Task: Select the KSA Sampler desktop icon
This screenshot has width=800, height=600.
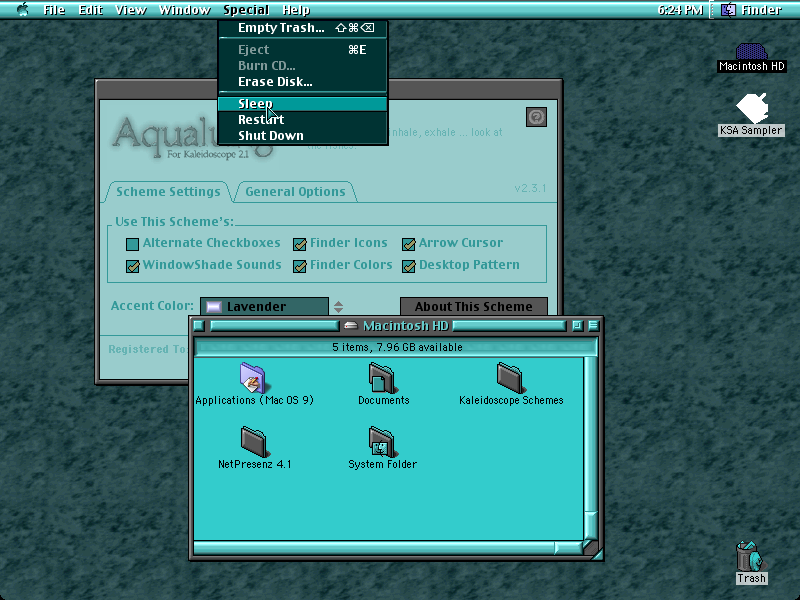Action: [x=752, y=108]
